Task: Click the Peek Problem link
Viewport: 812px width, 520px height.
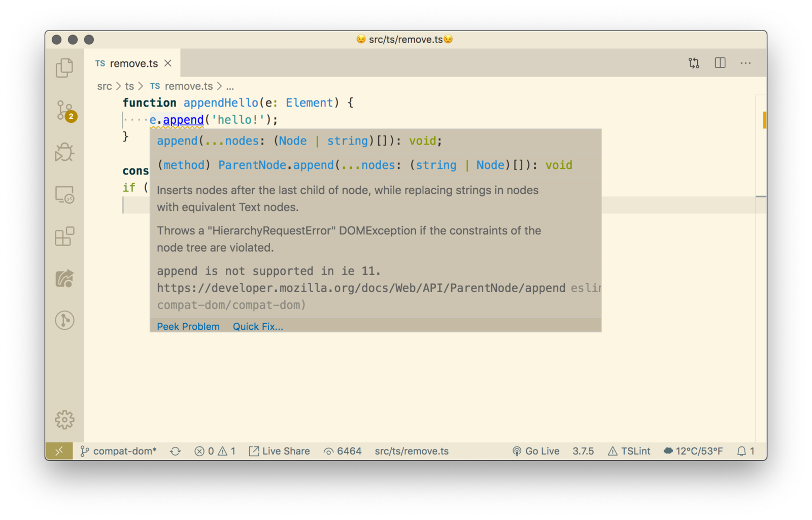Action: [x=188, y=326]
